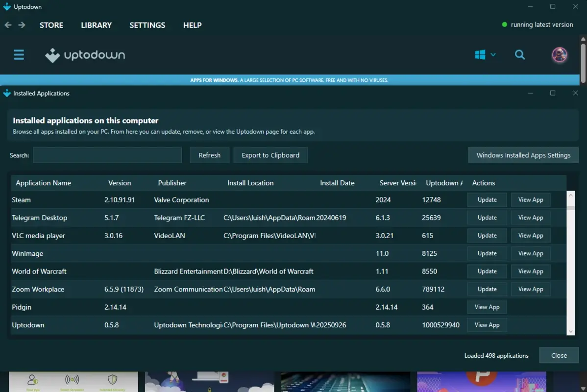Navigate back with the left arrow

click(x=8, y=24)
